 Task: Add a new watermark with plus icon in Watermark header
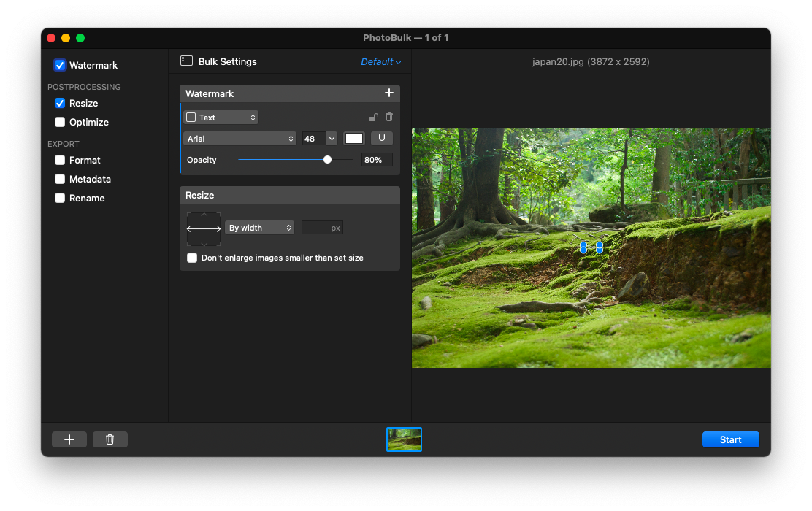389,93
